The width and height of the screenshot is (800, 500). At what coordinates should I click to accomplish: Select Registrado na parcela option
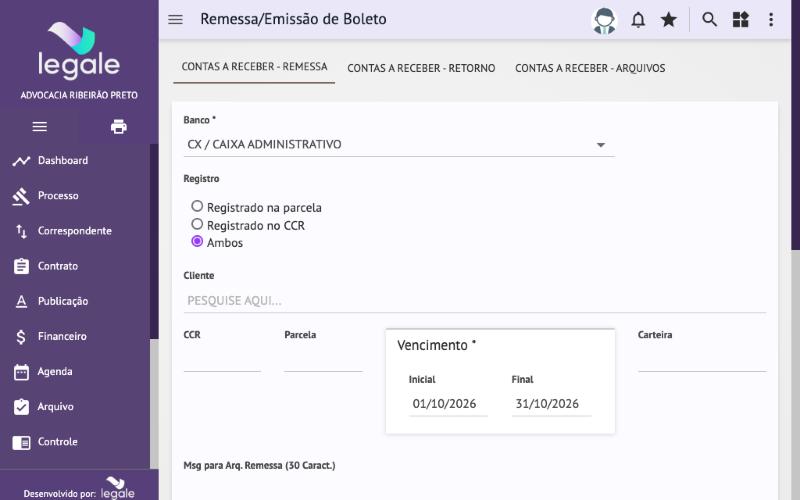click(197, 206)
